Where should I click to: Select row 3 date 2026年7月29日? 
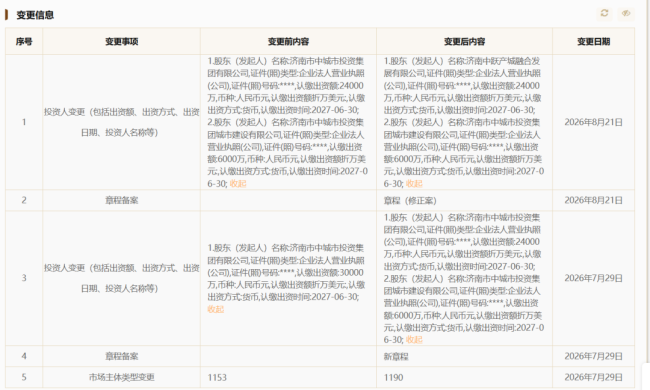coord(594,278)
